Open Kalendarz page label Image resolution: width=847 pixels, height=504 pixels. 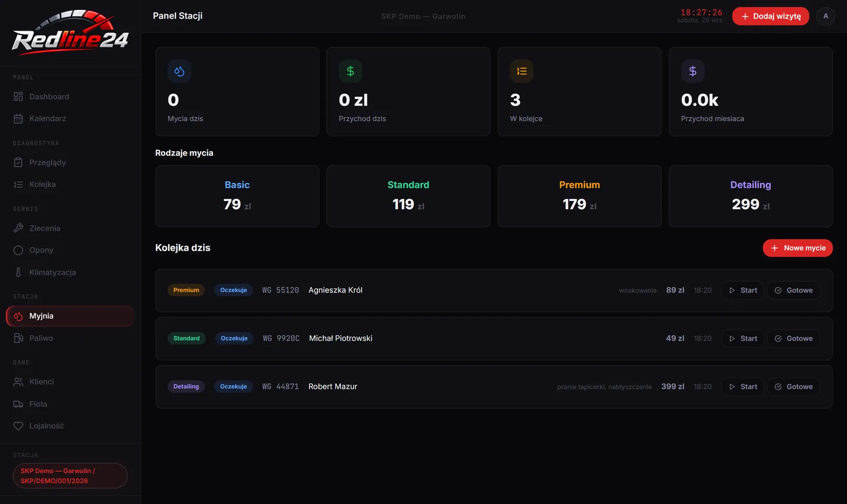(x=48, y=118)
